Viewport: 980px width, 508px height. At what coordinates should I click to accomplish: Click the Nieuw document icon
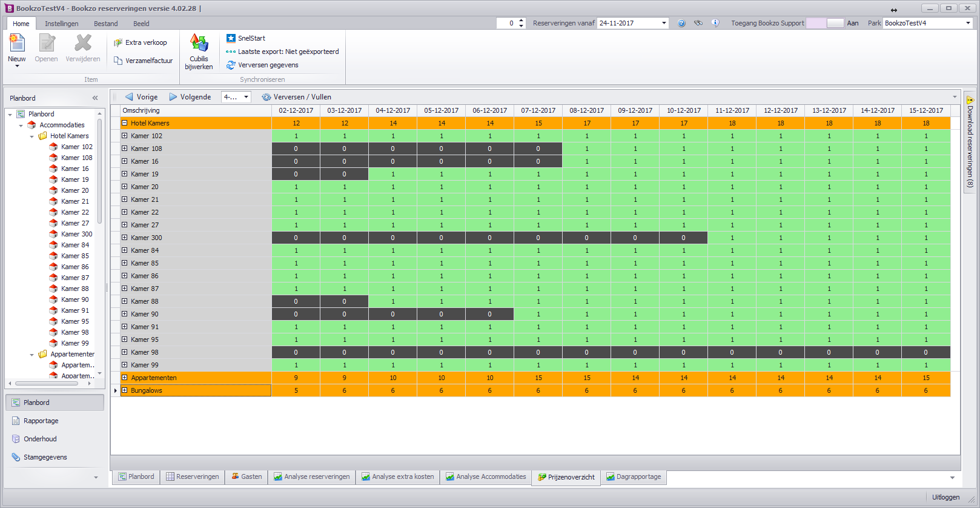17,43
